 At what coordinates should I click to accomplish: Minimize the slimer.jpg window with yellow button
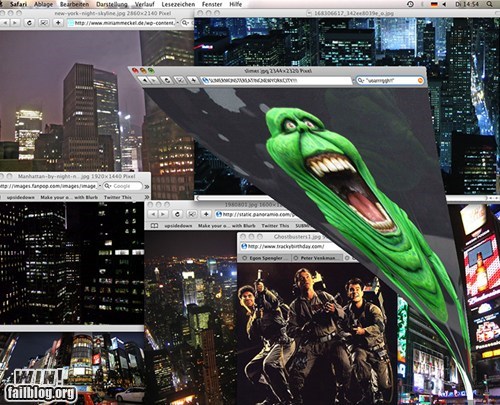[143, 70]
